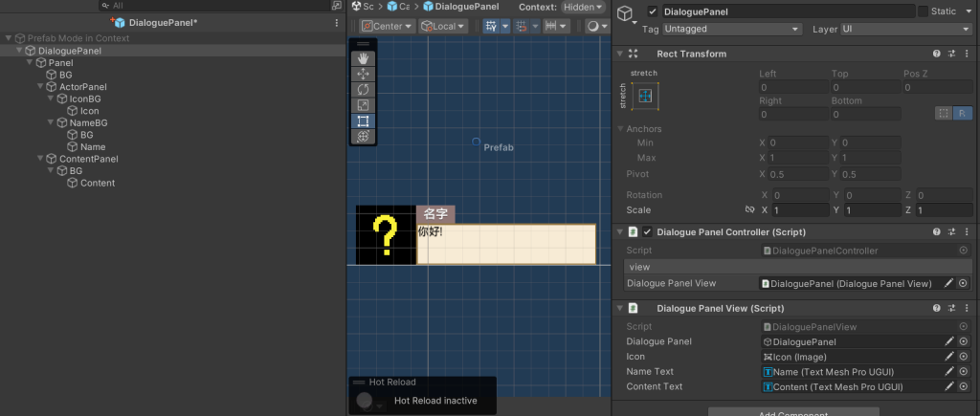The height and width of the screenshot is (416, 980).
Task: Click edit pencil for Icon field
Action: coord(948,357)
